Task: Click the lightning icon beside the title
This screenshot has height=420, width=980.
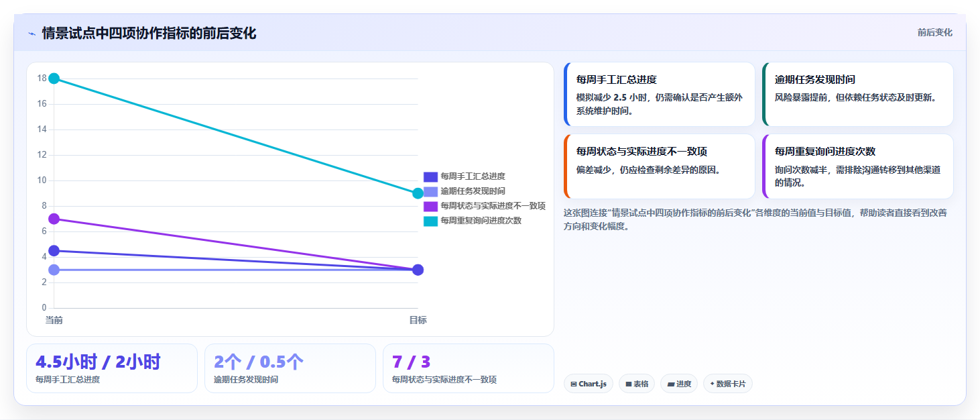Action: point(32,34)
